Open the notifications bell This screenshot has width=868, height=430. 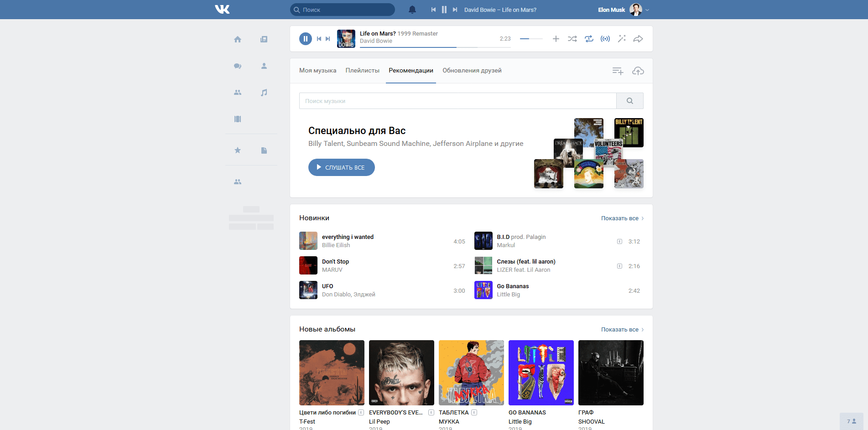[x=412, y=10]
